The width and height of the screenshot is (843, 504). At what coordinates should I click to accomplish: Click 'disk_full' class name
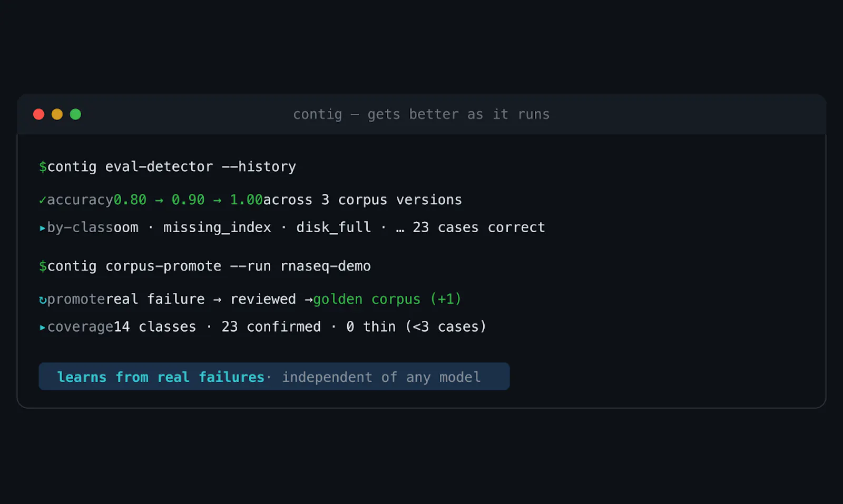[x=334, y=228]
